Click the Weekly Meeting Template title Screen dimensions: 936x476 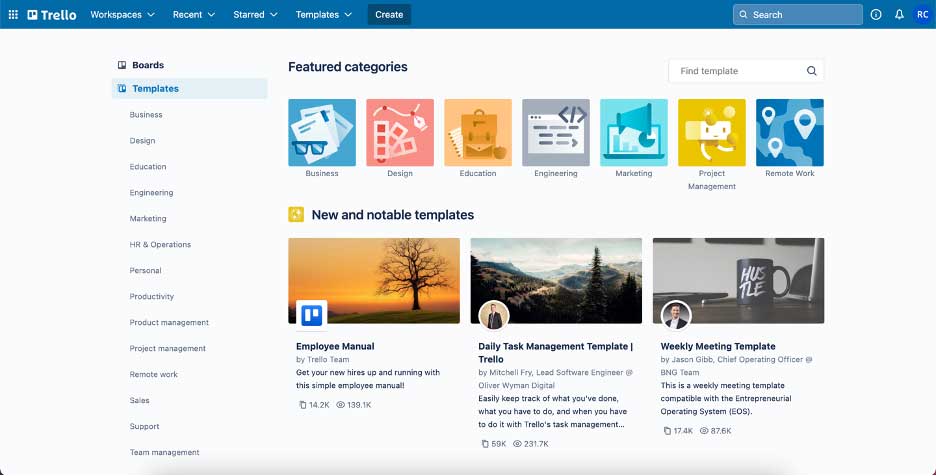click(718, 346)
